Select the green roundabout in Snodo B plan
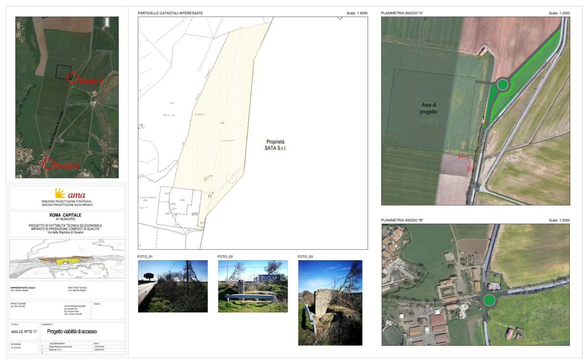588x364 pixels. click(489, 300)
